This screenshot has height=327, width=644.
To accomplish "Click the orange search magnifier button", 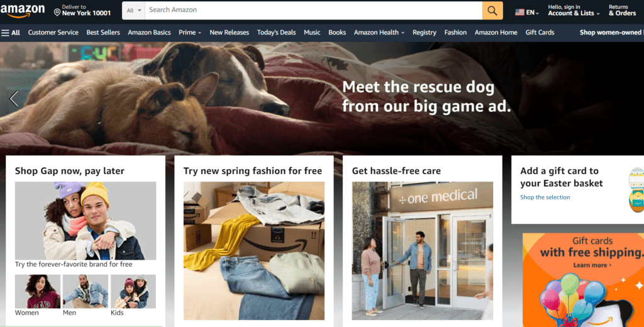I will coord(492,10).
